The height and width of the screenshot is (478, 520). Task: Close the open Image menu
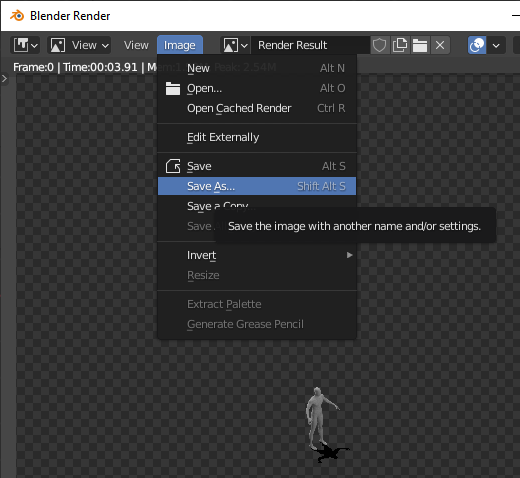(180, 45)
